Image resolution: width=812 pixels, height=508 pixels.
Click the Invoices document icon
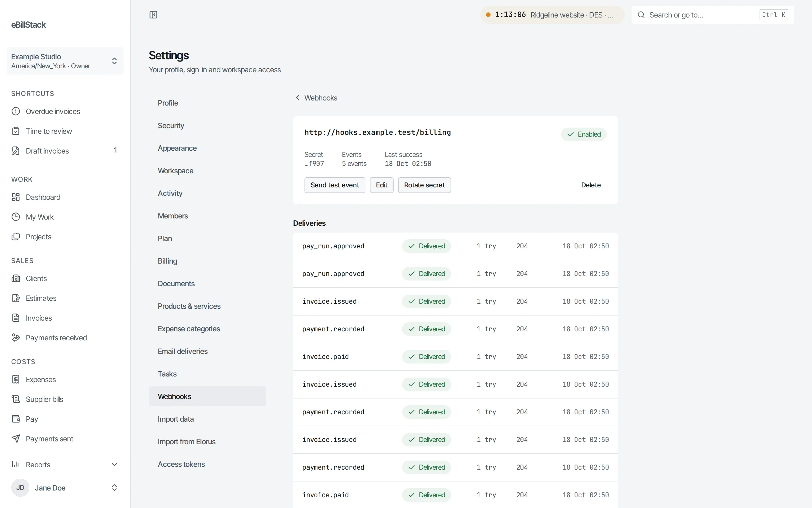coord(16,318)
